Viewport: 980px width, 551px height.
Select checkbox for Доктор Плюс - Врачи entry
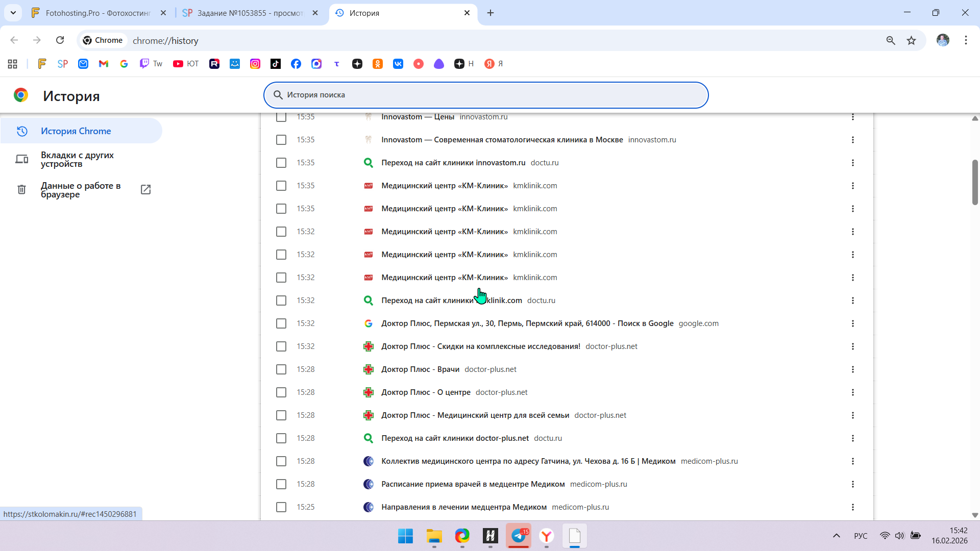click(x=281, y=369)
